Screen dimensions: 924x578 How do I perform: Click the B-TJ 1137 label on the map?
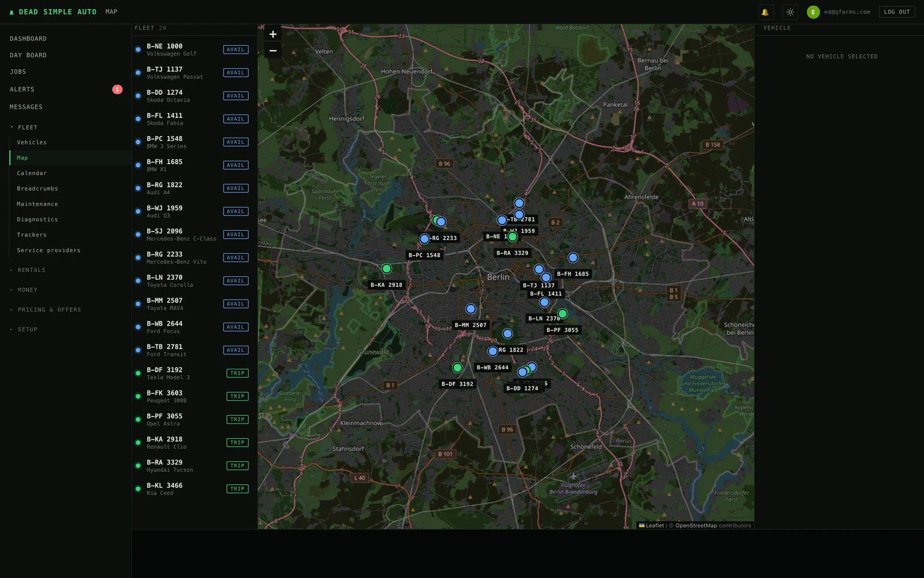539,286
